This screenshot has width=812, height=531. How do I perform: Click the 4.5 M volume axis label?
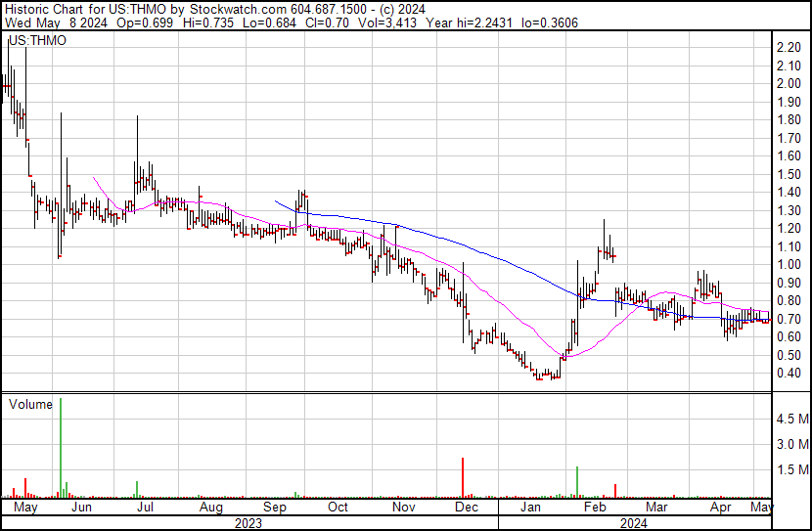pos(790,420)
